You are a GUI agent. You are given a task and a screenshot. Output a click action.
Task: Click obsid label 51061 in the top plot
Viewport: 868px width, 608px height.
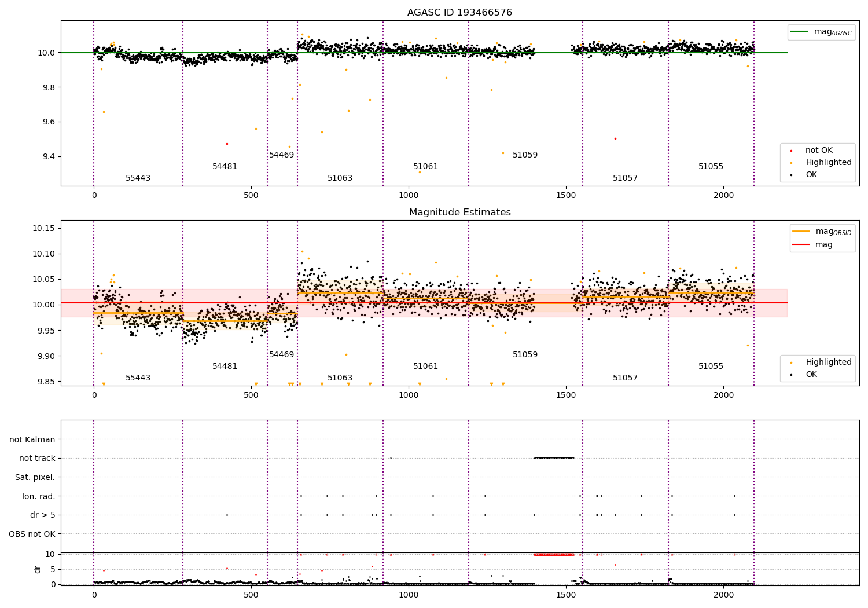[x=425, y=167]
